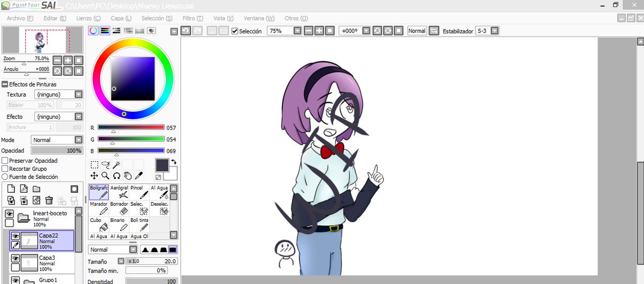The width and height of the screenshot is (644, 284).
Task: Choose the rectangular selection marquee tool
Action: coord(94,165)
